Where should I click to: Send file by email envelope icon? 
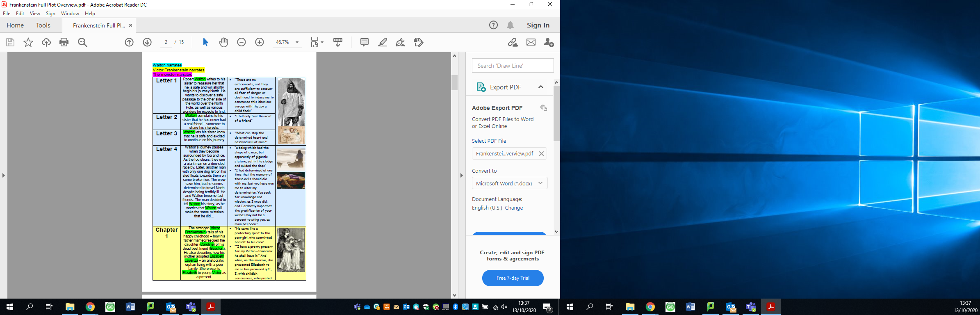[531, 42]
